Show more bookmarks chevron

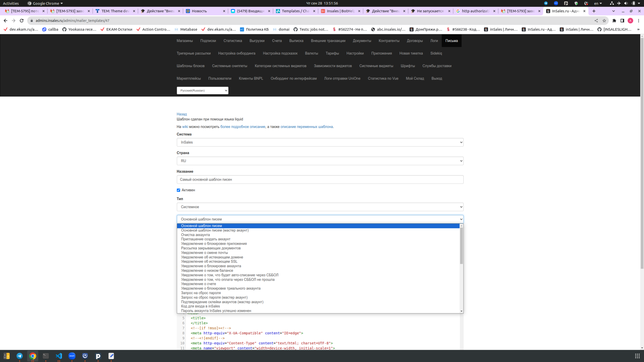(638, 29)
